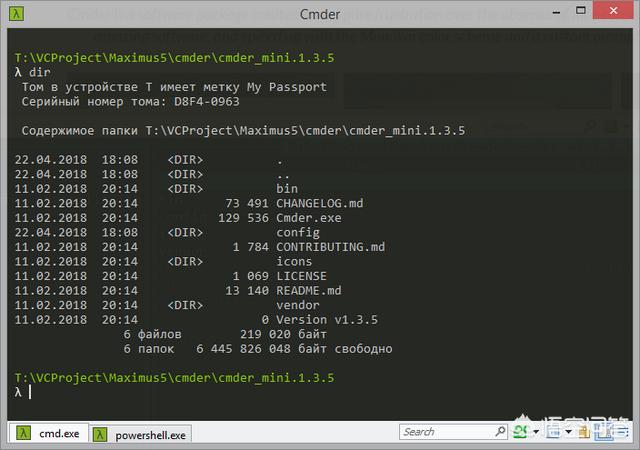Click the 'Version v1.3.5' entry
The image size is (640, 450).
pyautogui.click(x=327, y=319)
